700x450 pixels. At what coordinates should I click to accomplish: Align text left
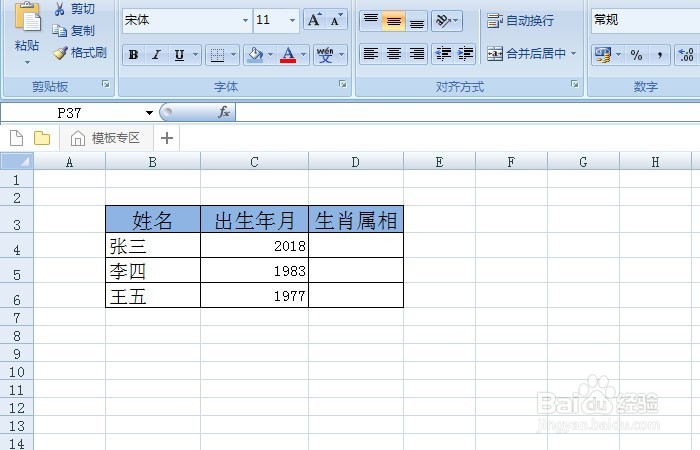371,54
